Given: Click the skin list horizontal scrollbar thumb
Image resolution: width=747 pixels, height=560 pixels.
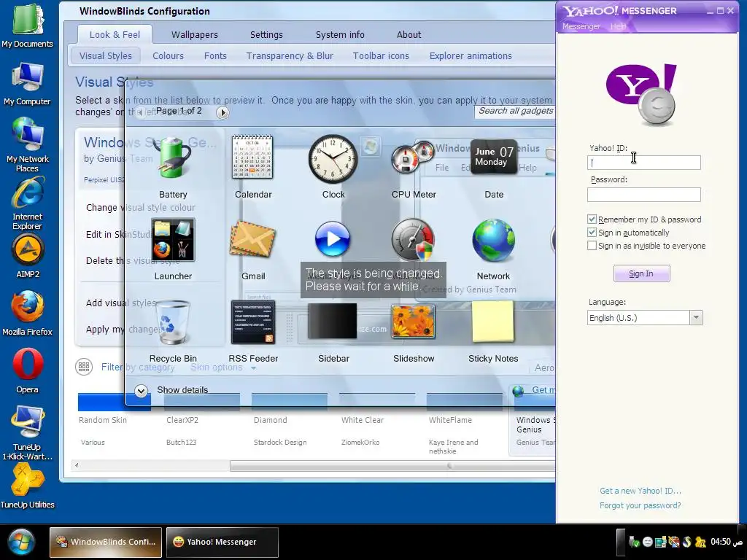Looking at the screenshot, I should (392, 466).
